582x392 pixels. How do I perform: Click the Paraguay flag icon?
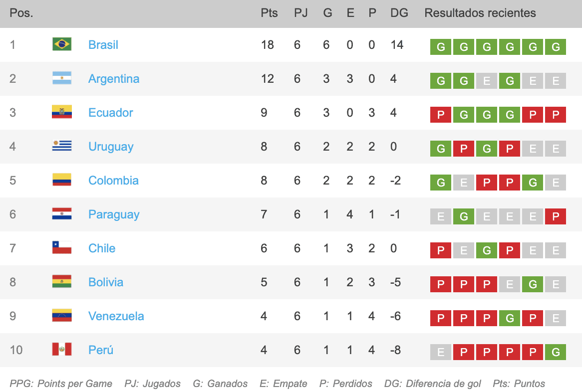(62, 213)
